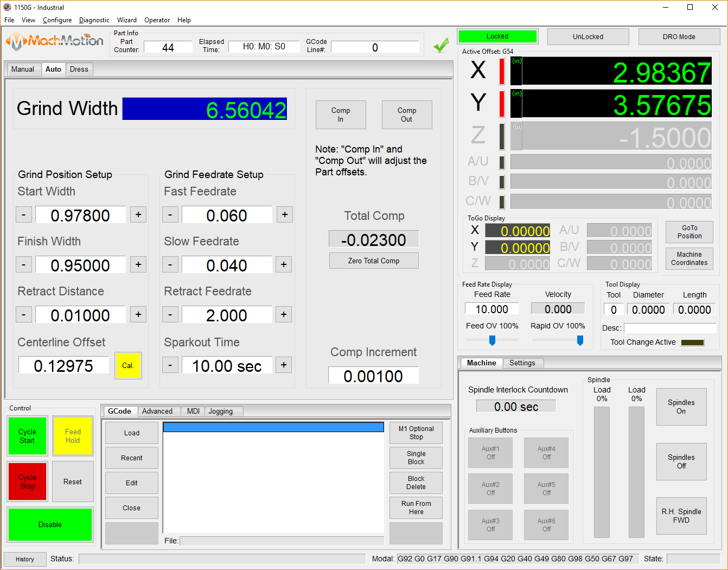This screenshot has height=570, width=728.
Task: Switch to the Settings tab
Action: (x=522, y=363)
